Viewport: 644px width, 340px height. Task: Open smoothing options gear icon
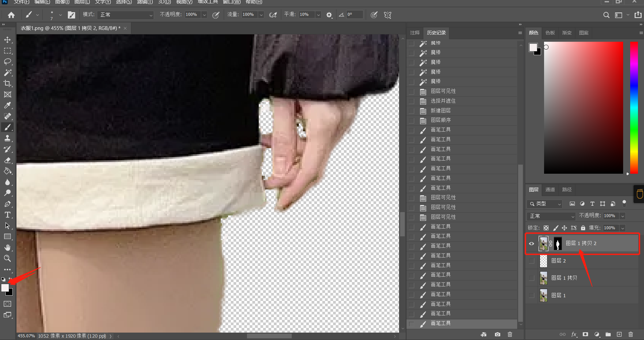pyautogui.click(x=329, y=15)
